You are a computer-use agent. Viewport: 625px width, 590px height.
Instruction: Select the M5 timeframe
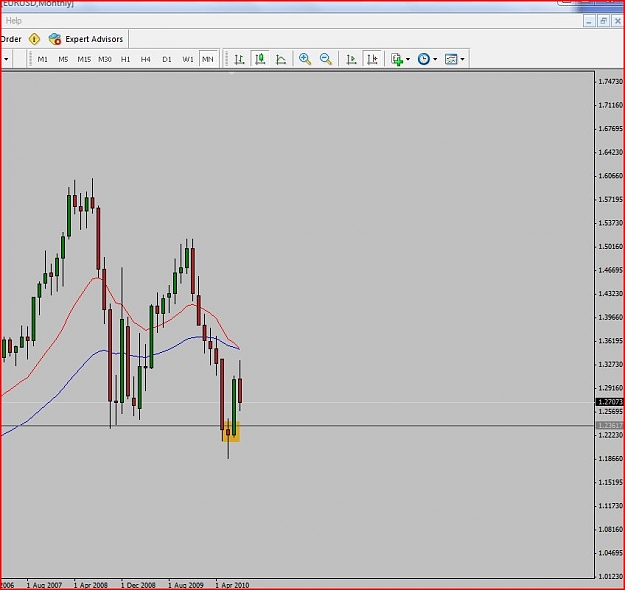(63, 59)
